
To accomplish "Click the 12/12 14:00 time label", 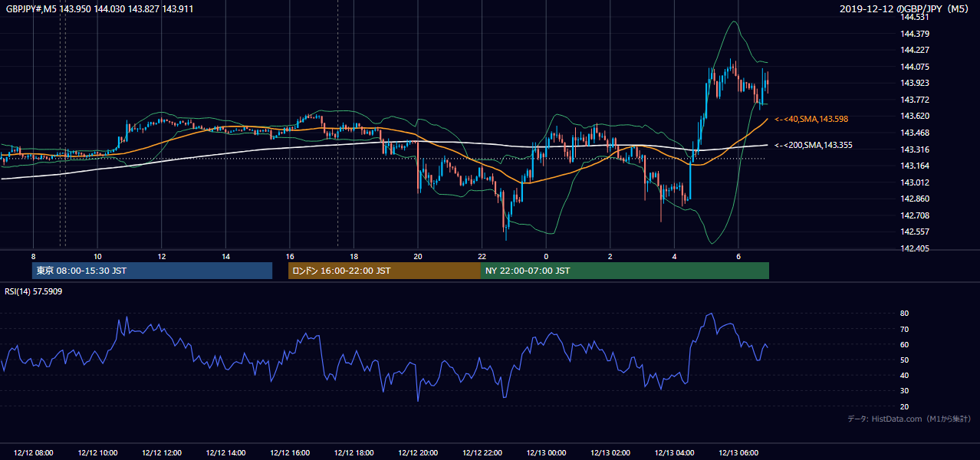I will (226, 453).
